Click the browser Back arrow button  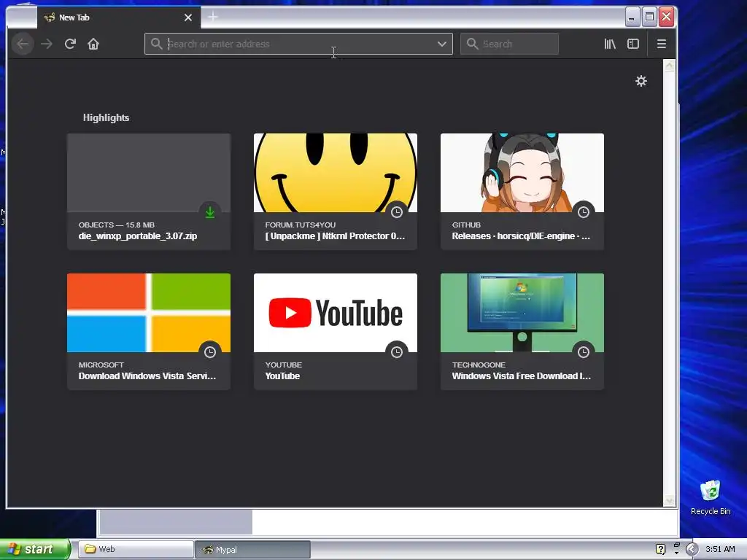(23, 44)
